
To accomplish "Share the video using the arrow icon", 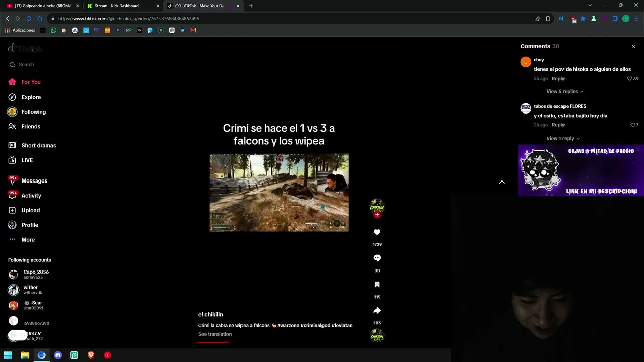I will [377, 311].
